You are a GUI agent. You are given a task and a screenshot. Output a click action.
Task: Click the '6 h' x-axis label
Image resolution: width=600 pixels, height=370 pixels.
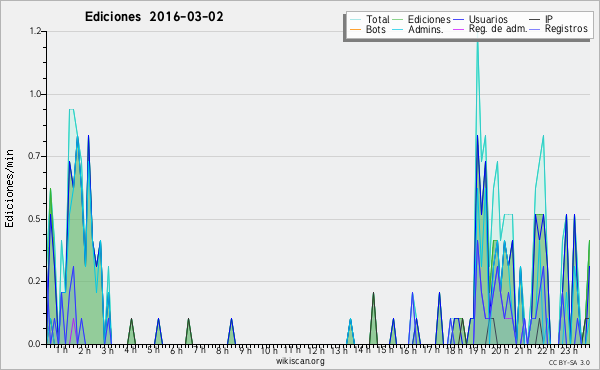(x=176, y=350)
